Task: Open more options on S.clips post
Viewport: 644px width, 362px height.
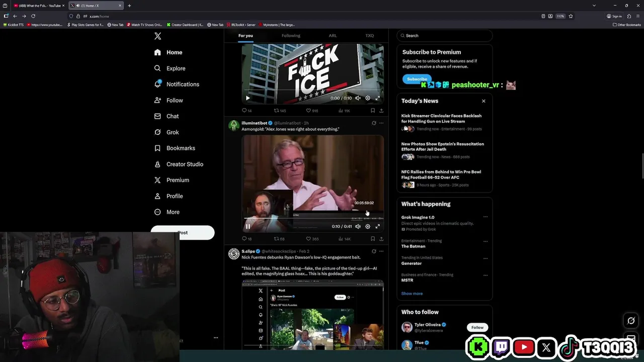Action: pyautogui.click(x=381, y=251)
